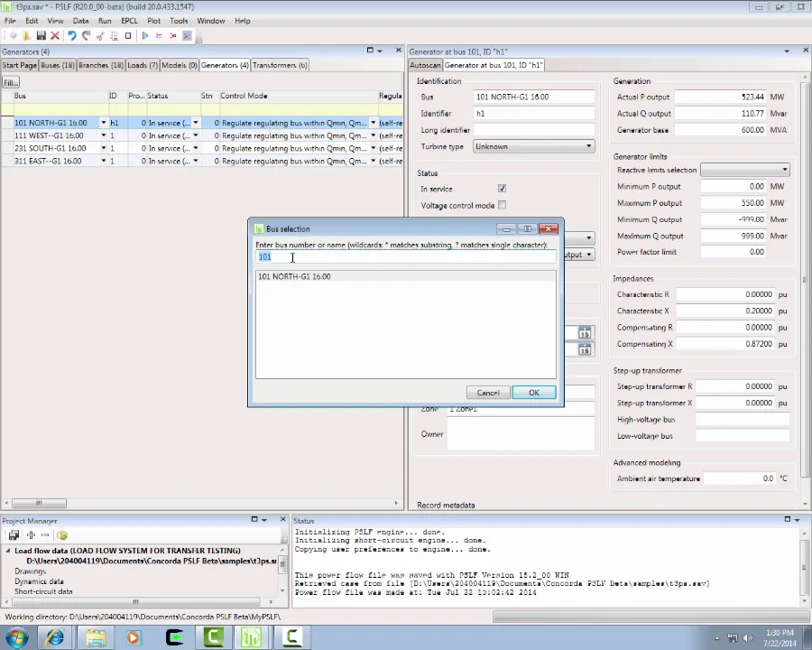
Task: Open the file explorer taskbar icon
Action: click(96, 637)
